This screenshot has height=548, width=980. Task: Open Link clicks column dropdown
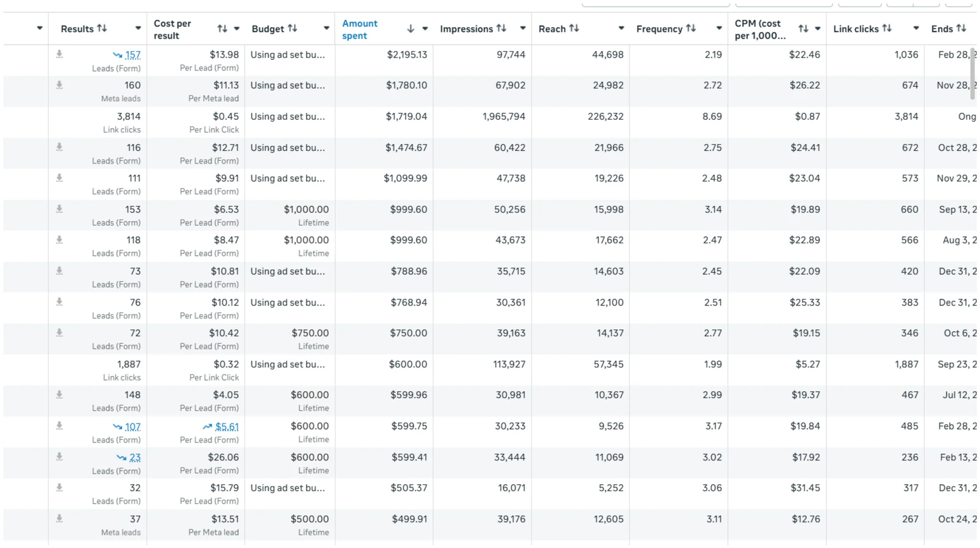pyautogui.click(x=916, y=28)
